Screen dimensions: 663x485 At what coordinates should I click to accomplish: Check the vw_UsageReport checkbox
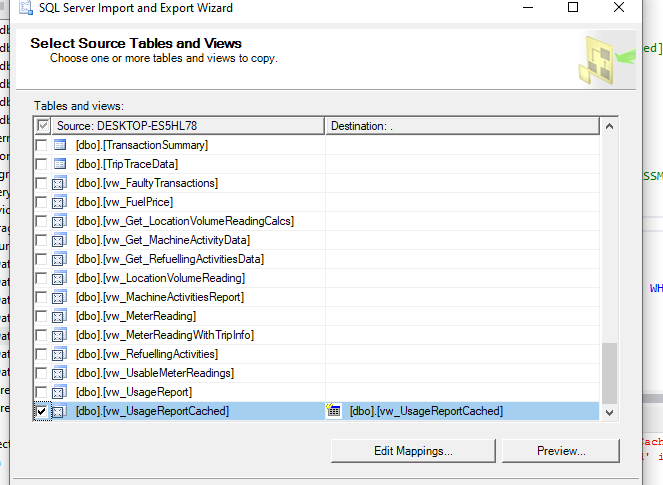point(41,393)
